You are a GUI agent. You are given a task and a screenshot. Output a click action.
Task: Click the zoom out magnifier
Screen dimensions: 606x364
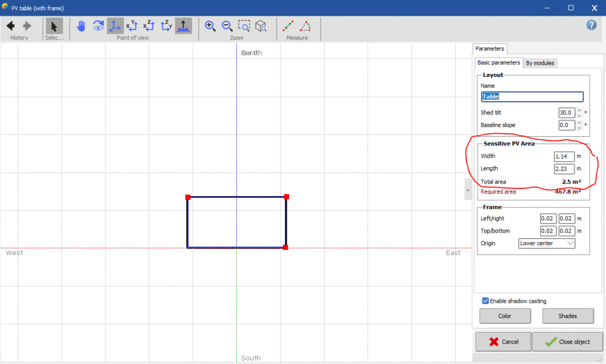click(227, 26)
